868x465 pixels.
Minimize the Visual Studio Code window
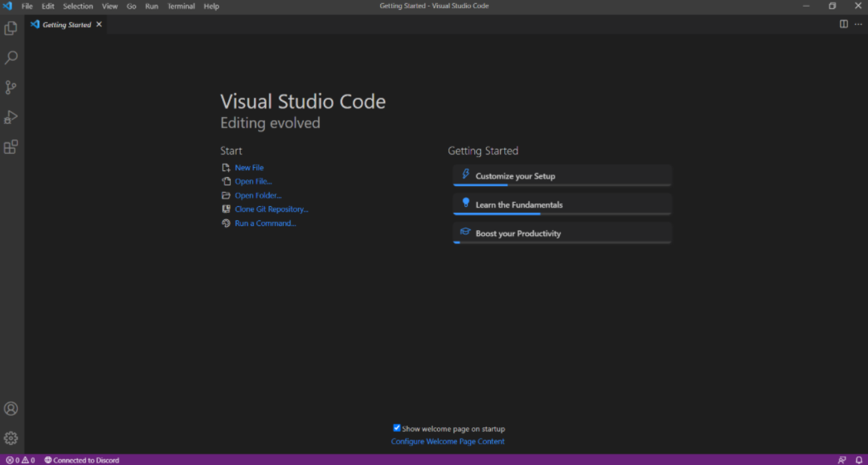[806, 6]
